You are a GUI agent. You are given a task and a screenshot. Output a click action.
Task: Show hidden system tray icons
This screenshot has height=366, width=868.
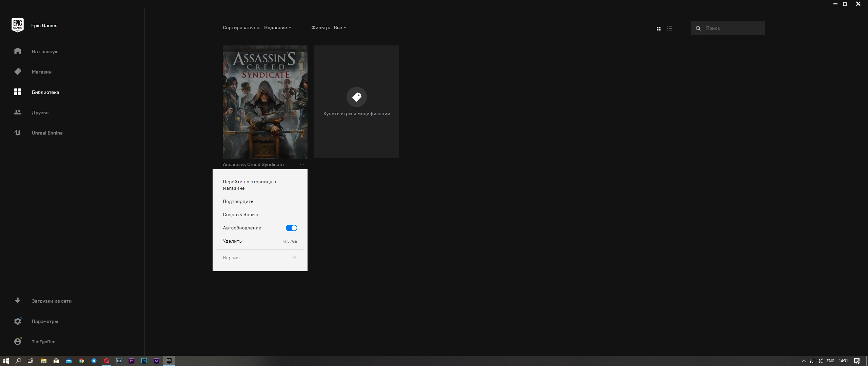point(804,361)
